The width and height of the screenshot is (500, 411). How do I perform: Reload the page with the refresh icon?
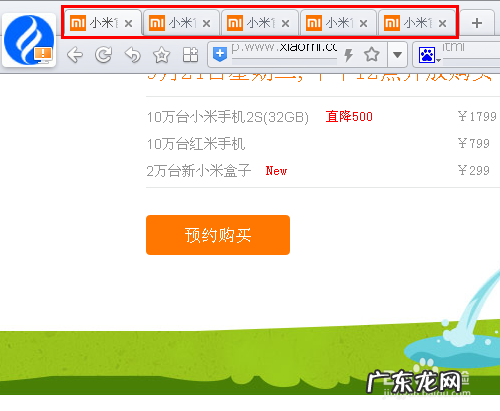pos(103,55)
